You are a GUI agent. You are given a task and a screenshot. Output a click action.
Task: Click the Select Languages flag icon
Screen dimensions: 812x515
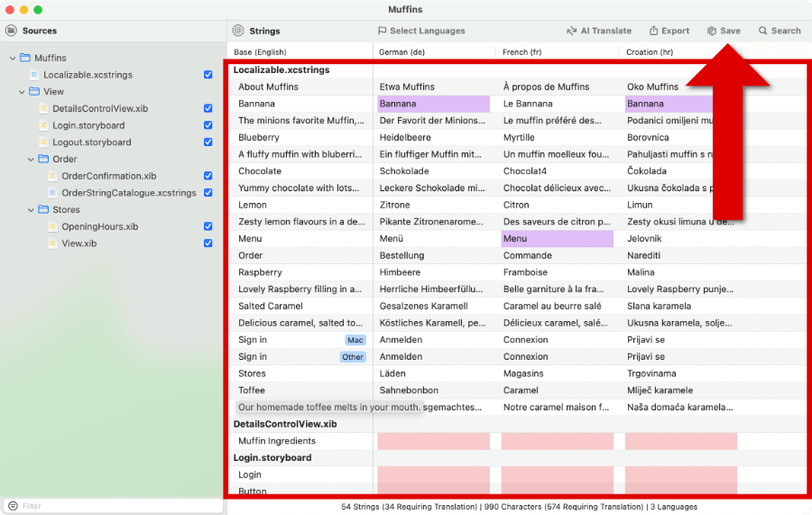(383, 31)
